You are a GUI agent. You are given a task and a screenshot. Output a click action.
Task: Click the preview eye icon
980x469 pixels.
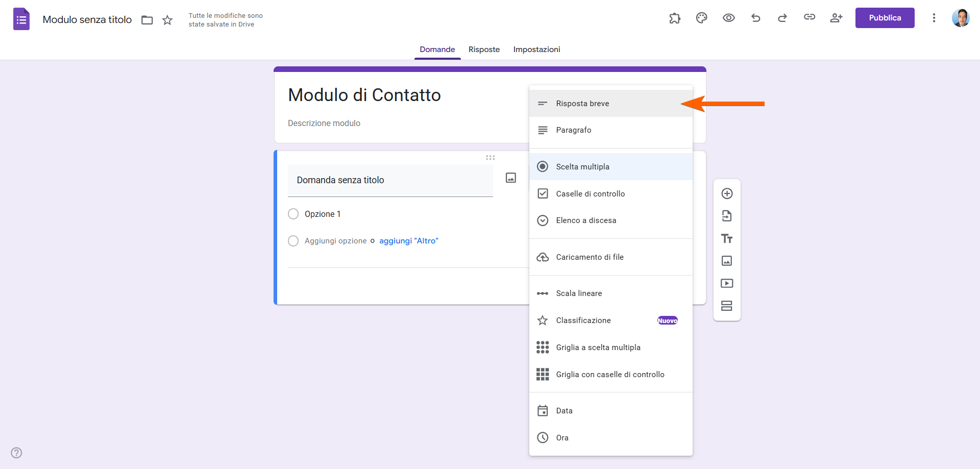pyautogui.click(x=728, y=18)
